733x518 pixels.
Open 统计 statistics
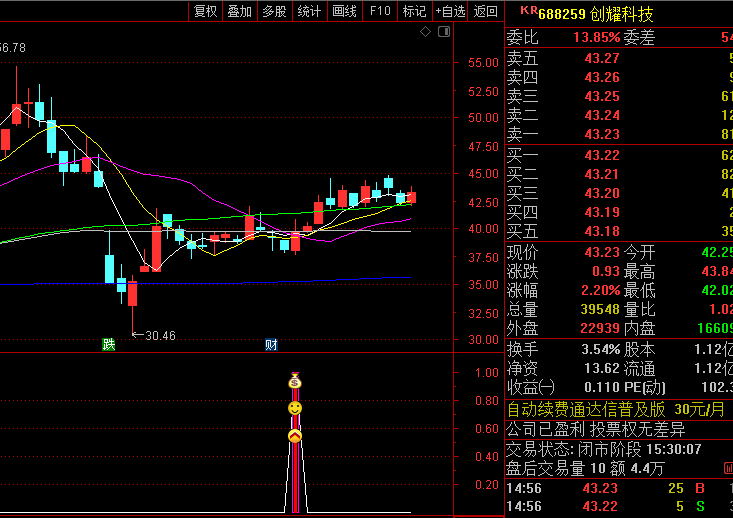pyautogui.click(x=309, y=11)
